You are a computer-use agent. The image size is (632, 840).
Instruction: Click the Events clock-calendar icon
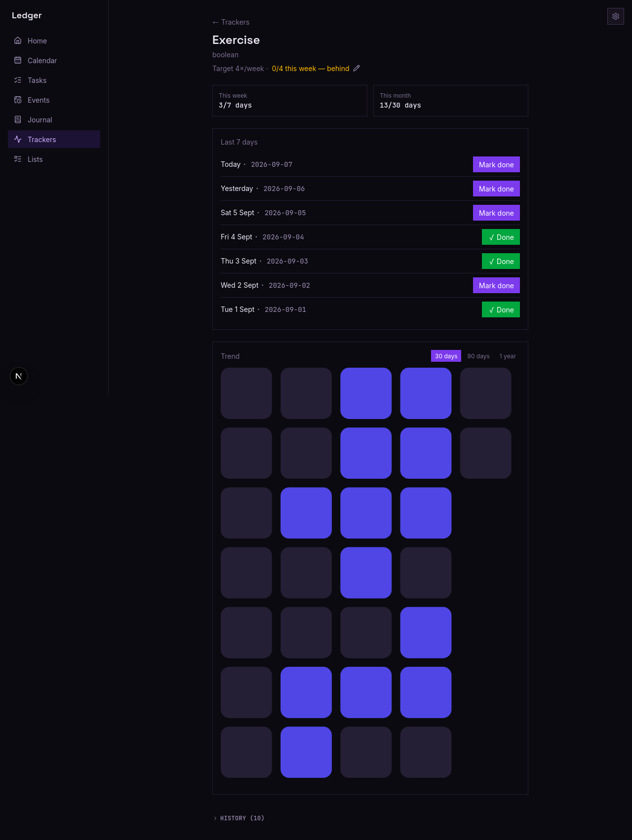point(18,100)
